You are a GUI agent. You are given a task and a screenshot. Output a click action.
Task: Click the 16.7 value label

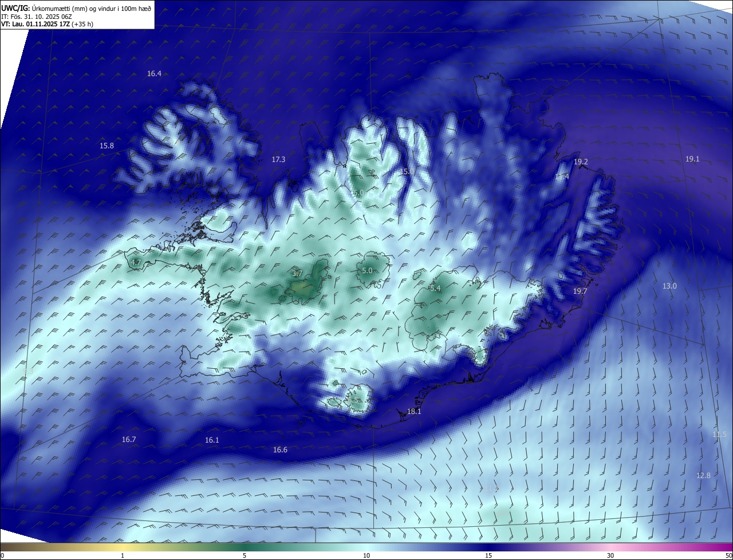(129, 440)
